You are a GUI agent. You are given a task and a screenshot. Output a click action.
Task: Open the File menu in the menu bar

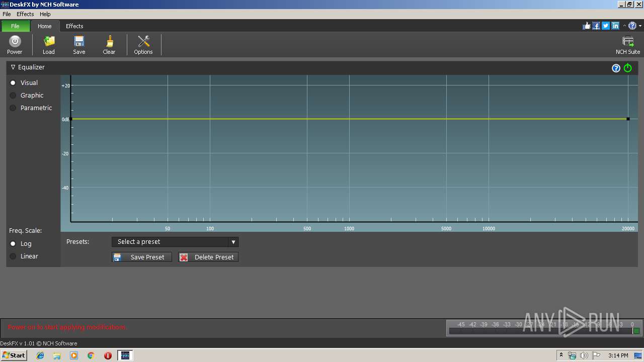pyautogui.click(x=7, y=14)
